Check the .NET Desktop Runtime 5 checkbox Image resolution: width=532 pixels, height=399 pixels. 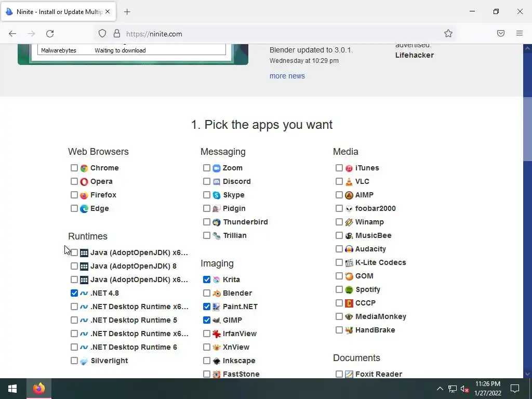tap(74, 320)
